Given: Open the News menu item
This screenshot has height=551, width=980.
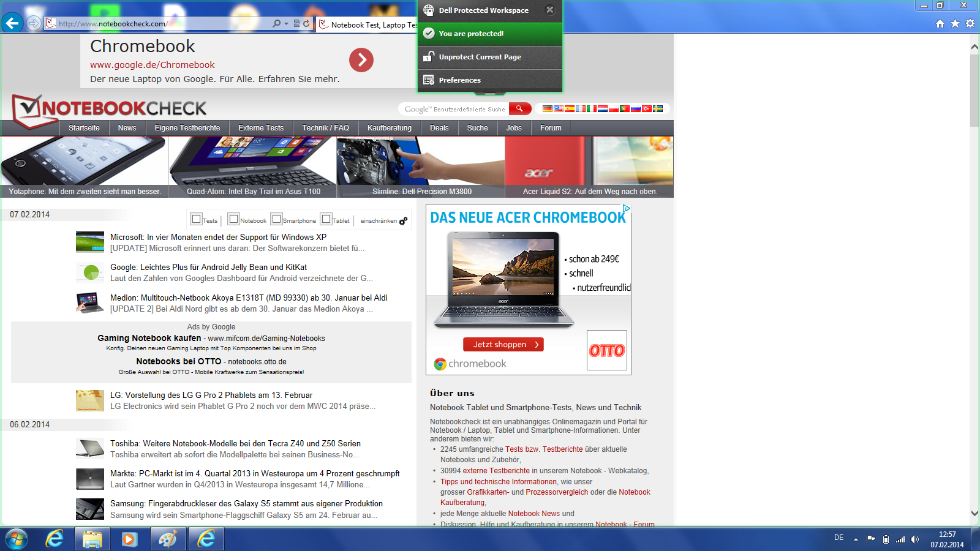Looking at the screenshot, I should [127, 128].
